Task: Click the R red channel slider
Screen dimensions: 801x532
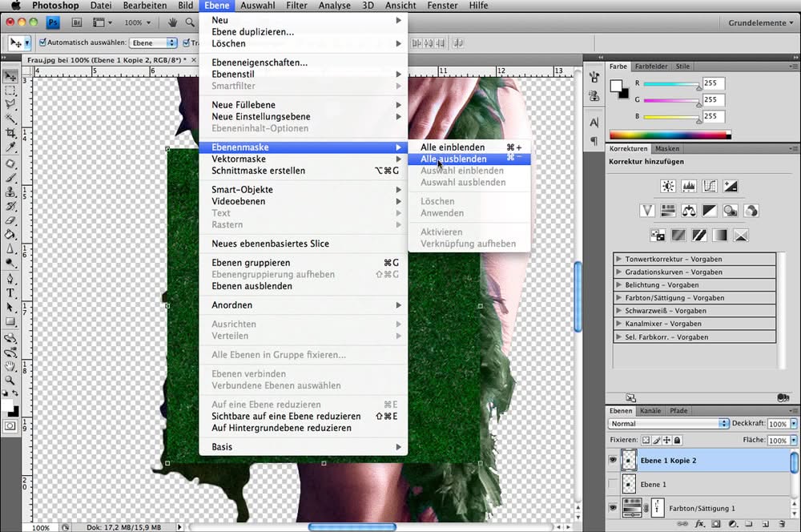Action: coord(671,84)
